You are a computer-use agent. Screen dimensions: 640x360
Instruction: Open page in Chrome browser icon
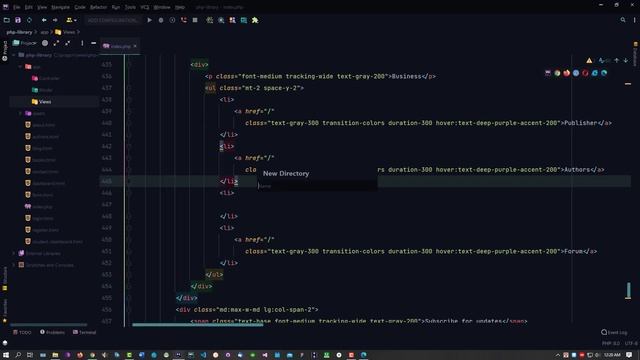[557, 73]
